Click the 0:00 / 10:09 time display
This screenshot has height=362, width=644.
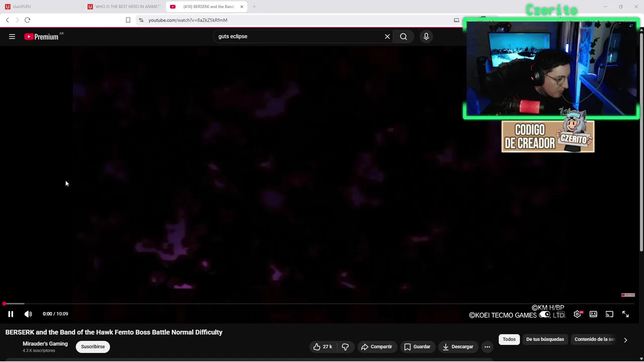[55, 314]
